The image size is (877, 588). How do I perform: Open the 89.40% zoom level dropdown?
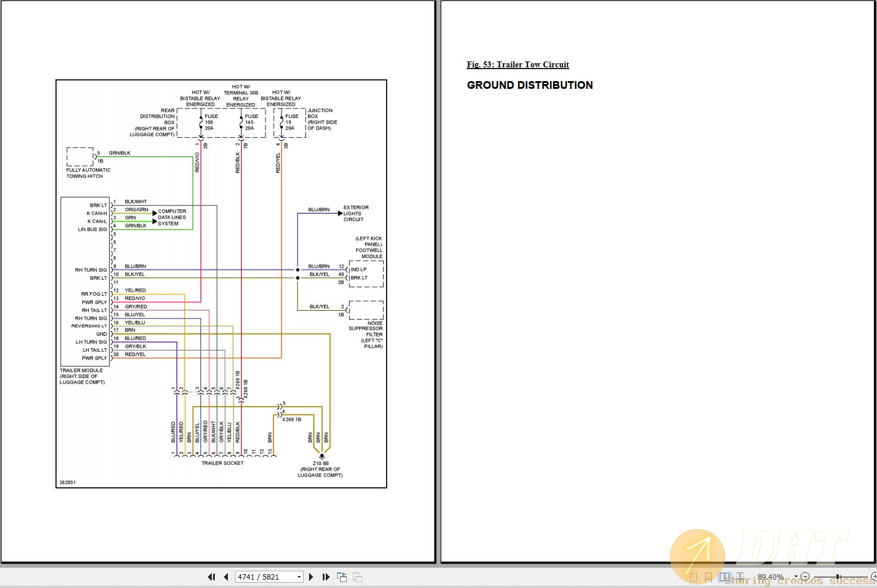click(796, 577)
